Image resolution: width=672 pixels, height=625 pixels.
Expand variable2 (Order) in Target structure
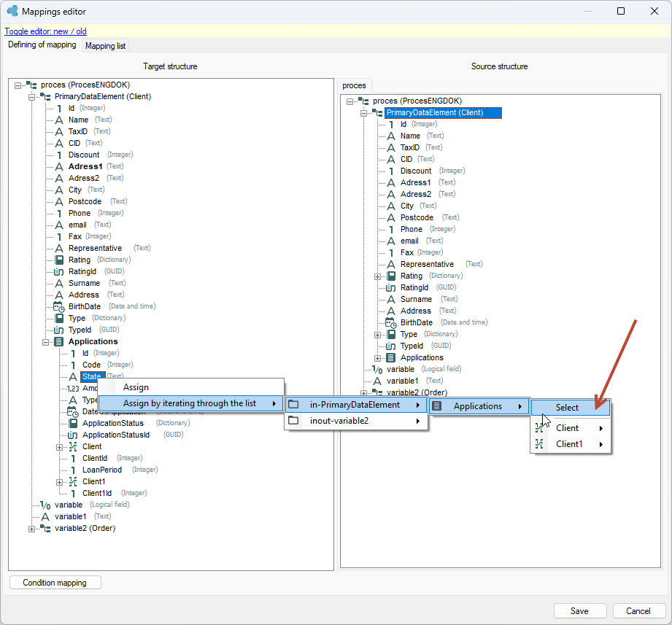(31, 529)
